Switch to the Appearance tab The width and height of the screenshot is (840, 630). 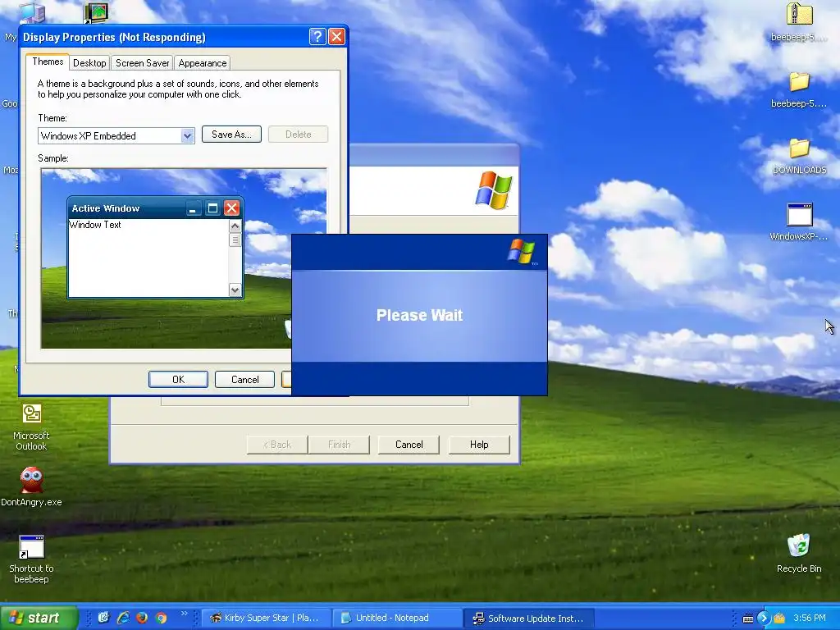tap(203, 62)
